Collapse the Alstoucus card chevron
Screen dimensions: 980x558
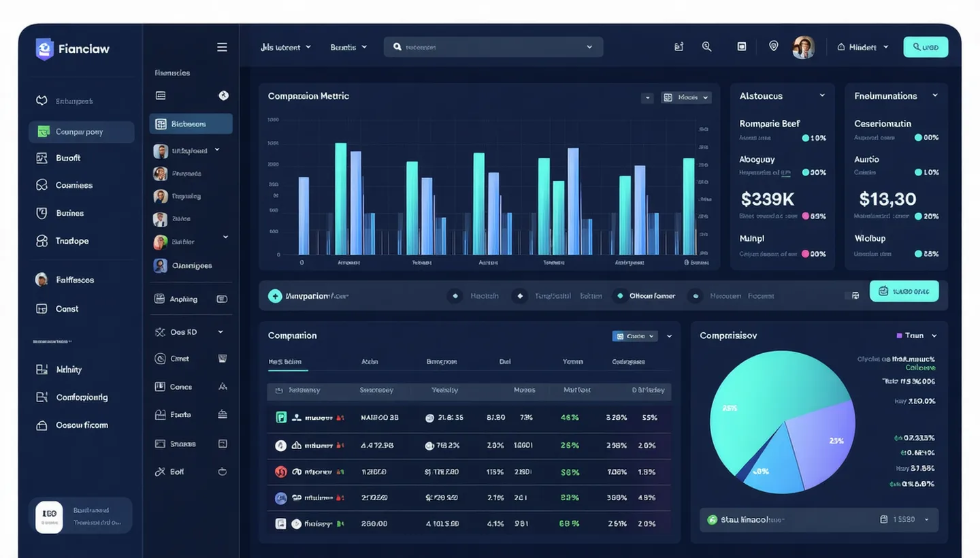click(x=822, y=95)
